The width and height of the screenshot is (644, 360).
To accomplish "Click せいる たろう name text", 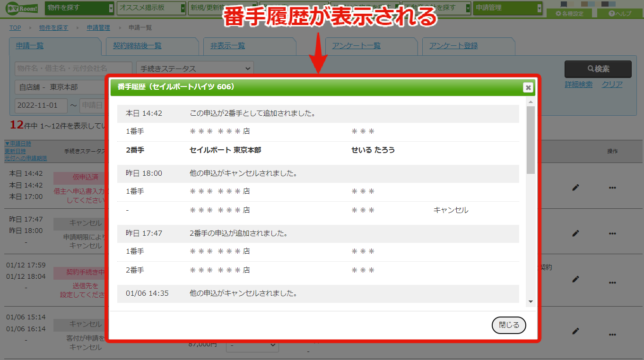I will tap(373, 150).
